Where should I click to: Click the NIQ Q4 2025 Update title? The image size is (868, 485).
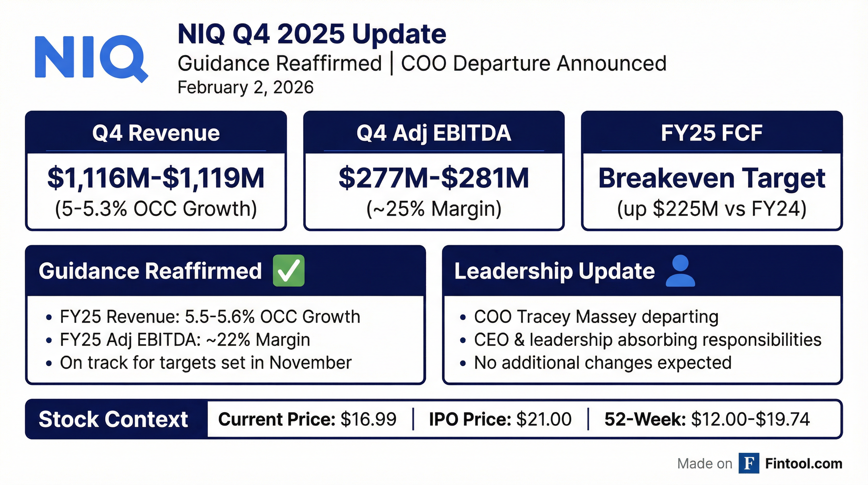pos(312,34)
